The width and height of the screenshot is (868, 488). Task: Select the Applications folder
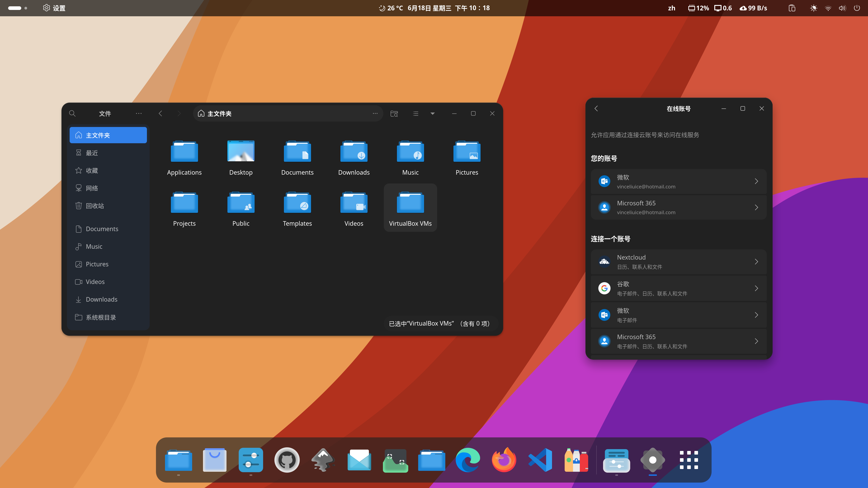[x=184, y=157]
